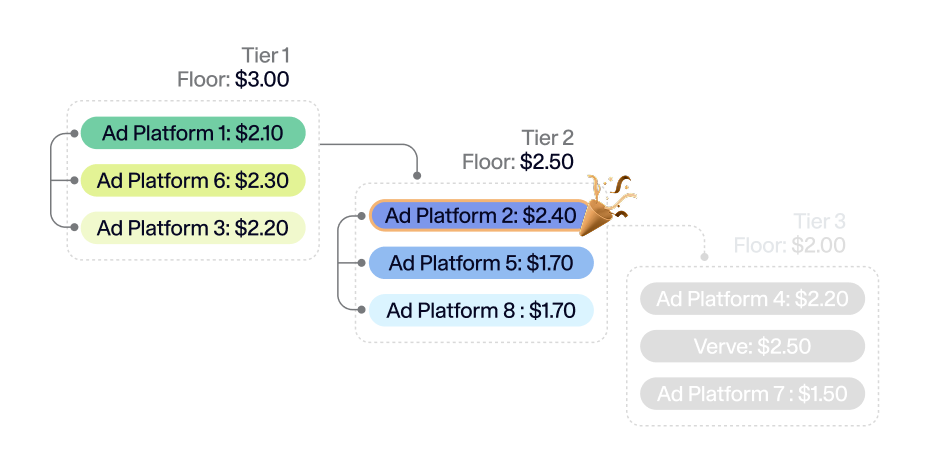Click the Tier 3 floor value $2.00
Viewport: 930px width, 470px height.
(x=818, y=245)
